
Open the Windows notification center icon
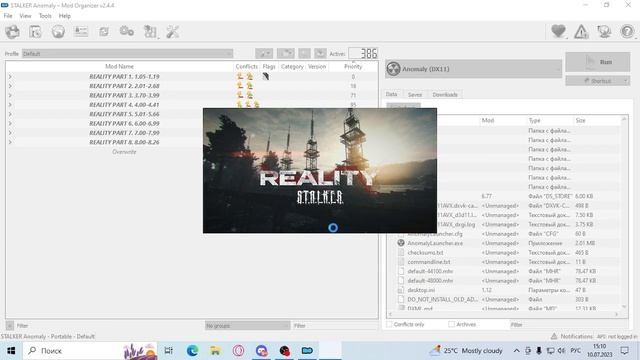(624, 351)
